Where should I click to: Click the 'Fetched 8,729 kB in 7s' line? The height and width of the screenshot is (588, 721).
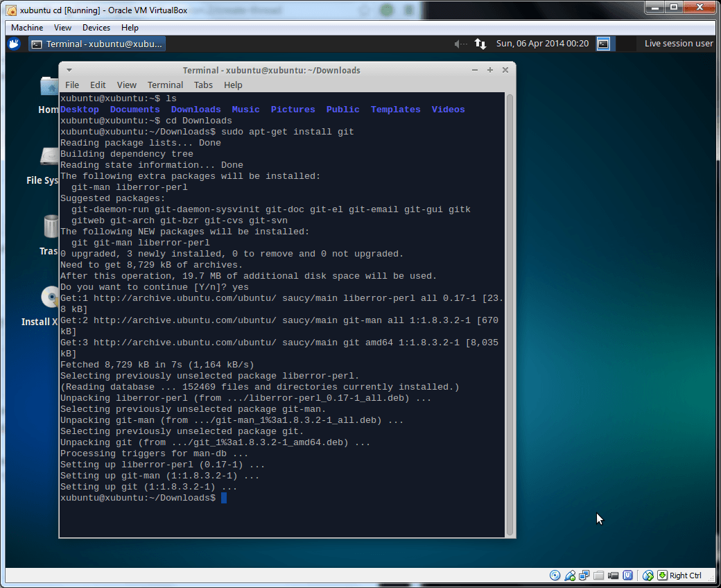157,365
